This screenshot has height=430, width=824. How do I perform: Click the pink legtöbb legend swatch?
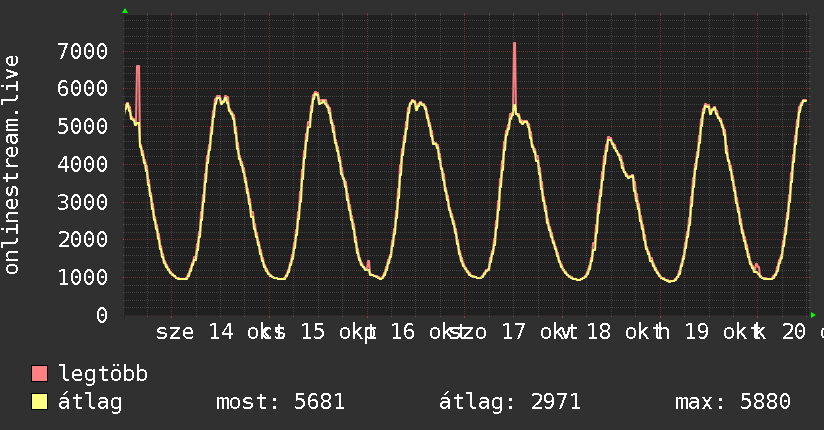click(x=40, y=374)
